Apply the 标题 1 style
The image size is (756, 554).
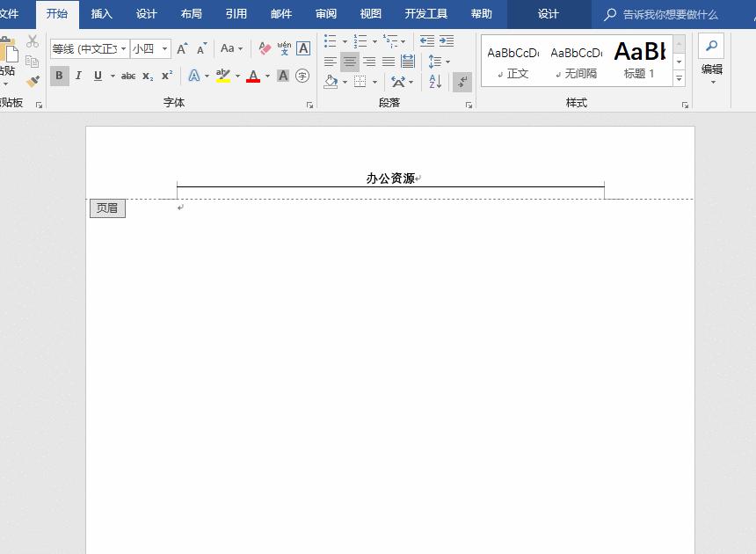(x=639, y=60)
